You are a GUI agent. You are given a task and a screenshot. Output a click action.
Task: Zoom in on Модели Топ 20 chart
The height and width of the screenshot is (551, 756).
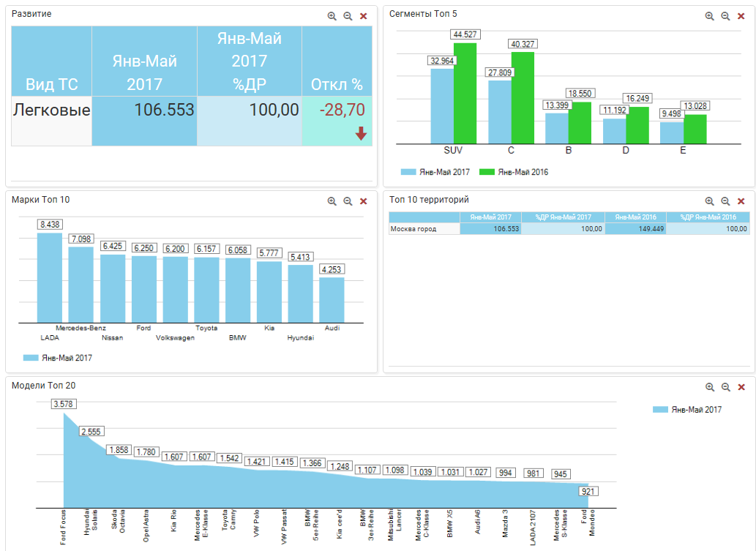point(709,387)
